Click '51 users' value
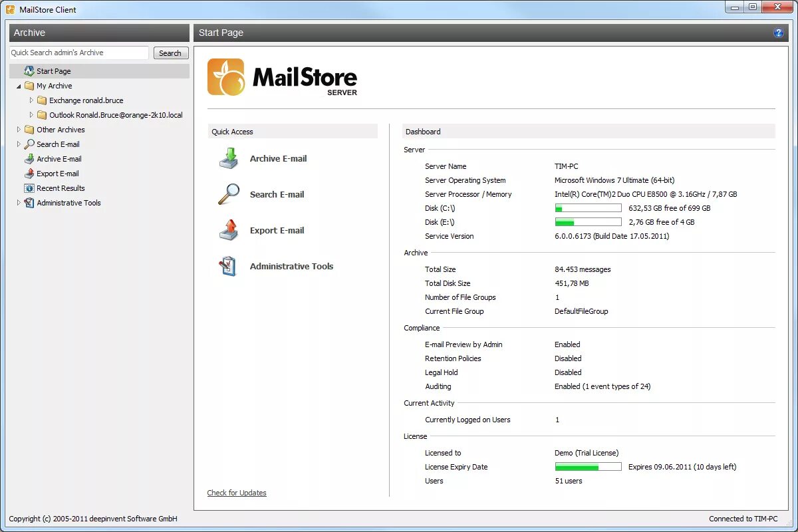The height and width of the screenshot is (532, 798). point(569,481)
